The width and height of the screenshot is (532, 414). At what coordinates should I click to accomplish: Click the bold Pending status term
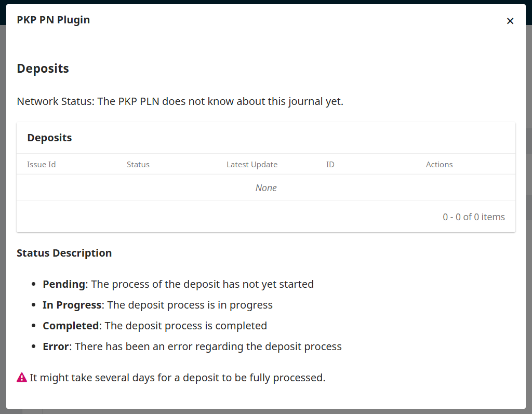[64, 284]
